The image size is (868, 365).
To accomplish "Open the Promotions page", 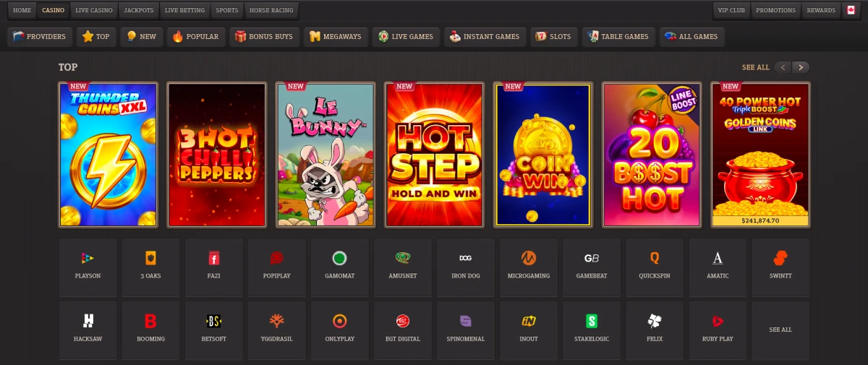I will click(777, 10).
